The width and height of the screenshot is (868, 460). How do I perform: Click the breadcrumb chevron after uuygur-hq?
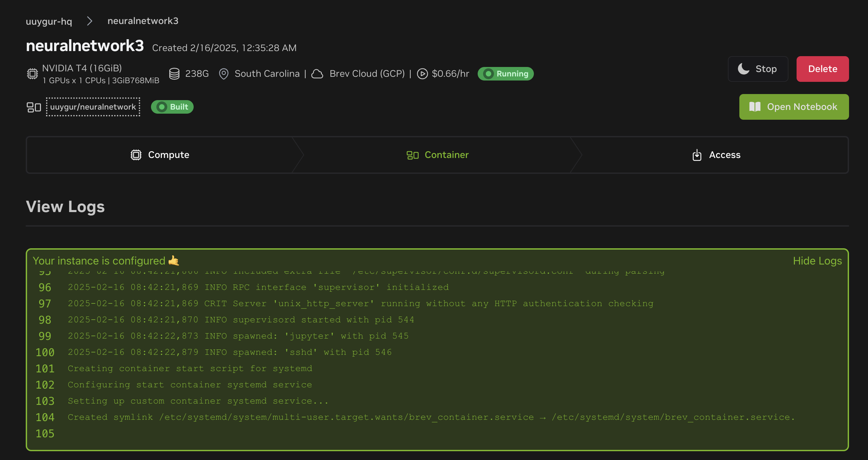[90, 21]
